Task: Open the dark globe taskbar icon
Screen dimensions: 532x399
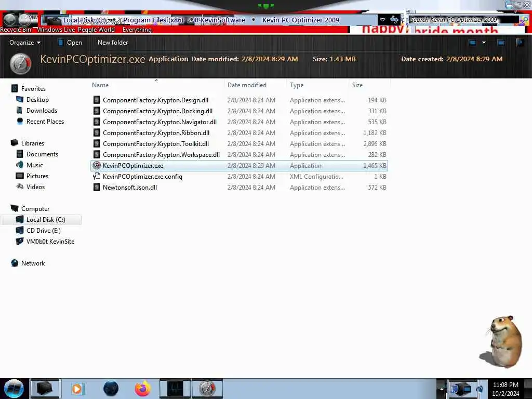Action: pos(111,389)
